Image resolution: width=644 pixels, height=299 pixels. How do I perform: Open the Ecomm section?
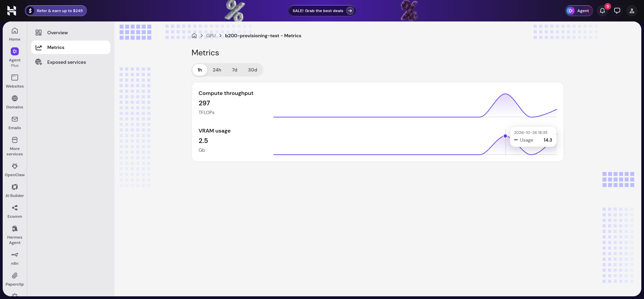point(15,211)
